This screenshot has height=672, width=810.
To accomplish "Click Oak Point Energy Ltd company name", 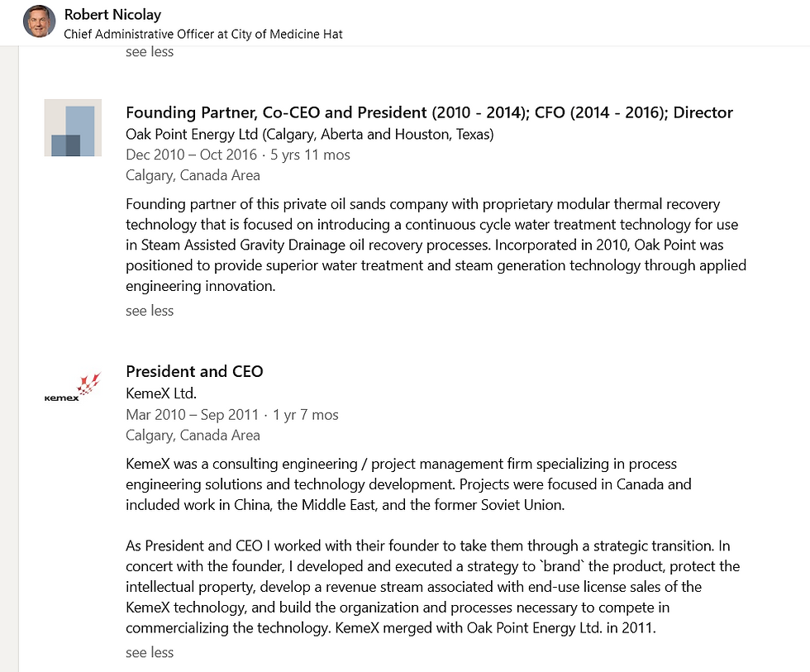I will click(x=309, y=134).
